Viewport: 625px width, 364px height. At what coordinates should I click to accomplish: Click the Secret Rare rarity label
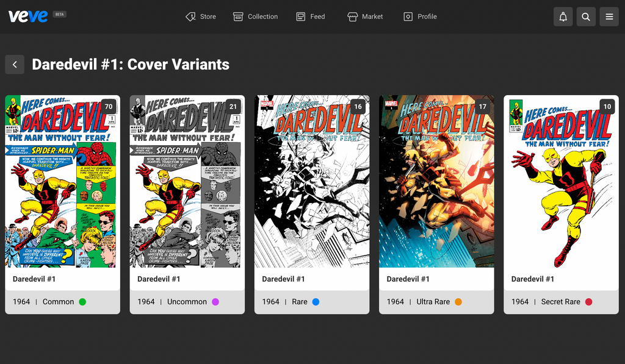pos(561,302)
